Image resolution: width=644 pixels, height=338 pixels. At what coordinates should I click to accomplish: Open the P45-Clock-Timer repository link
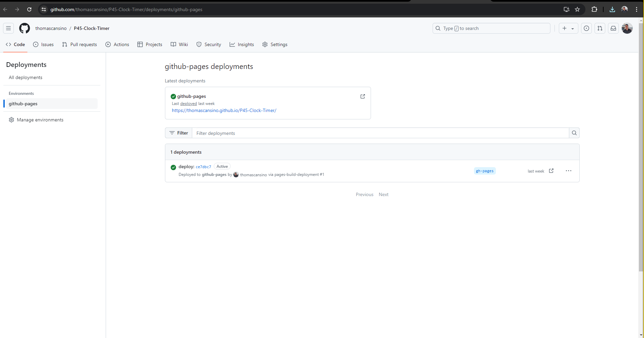click(92, 28)
